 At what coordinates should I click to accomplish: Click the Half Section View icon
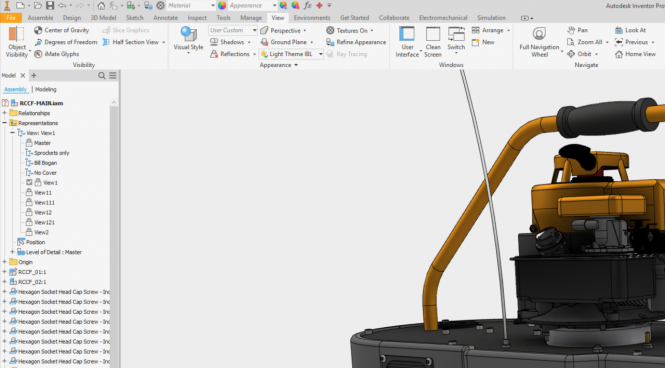coord(106,42)
